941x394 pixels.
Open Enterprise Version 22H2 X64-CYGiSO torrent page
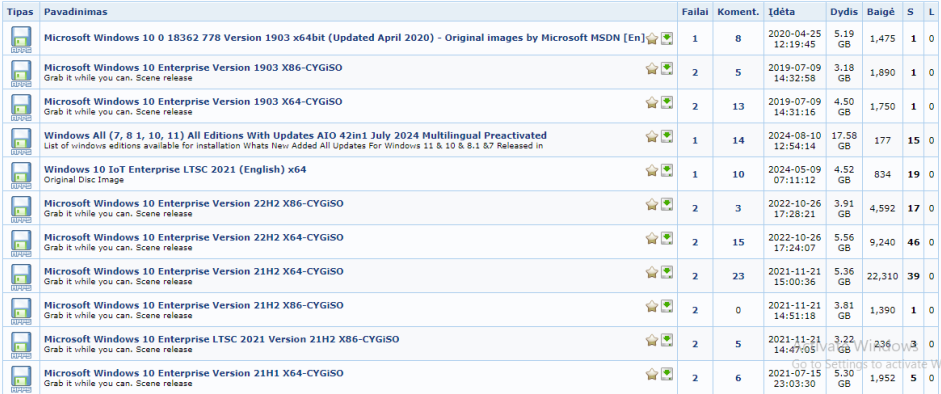(194, 237)
